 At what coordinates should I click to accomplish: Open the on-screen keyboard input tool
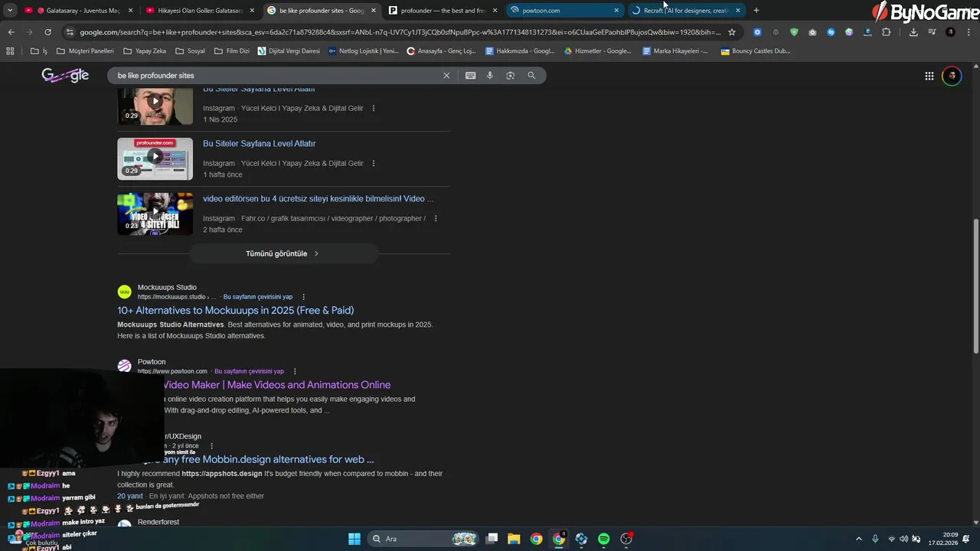(470, 76)
